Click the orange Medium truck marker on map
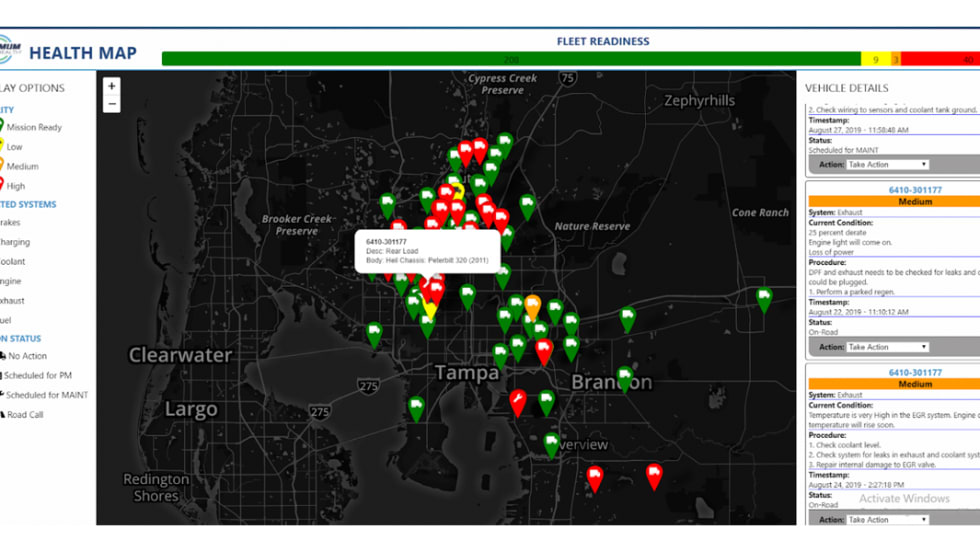The image size is (980, 552). point(532,305)
